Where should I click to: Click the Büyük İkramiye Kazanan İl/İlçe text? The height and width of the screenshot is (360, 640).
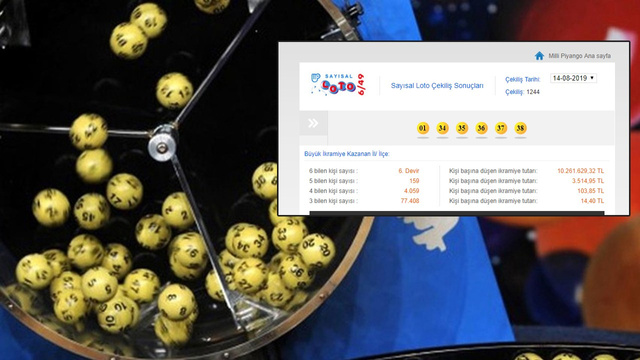pyautogui.click(x=347, y=154)
